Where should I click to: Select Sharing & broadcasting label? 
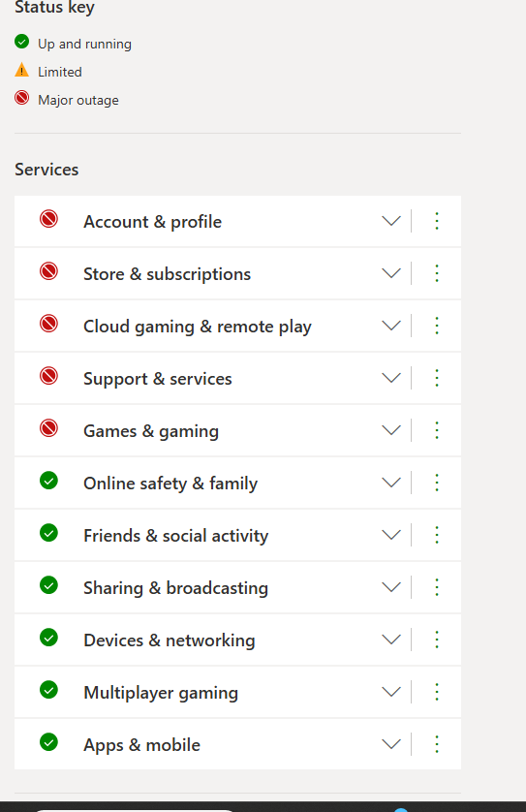176,588
